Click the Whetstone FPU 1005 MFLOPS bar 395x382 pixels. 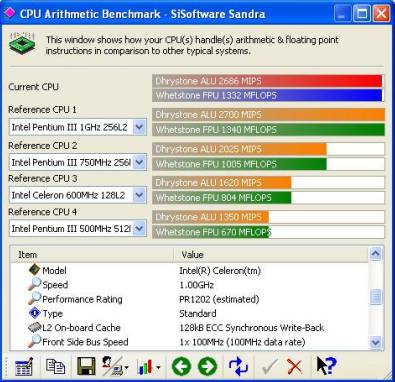[x=240, y=164]
